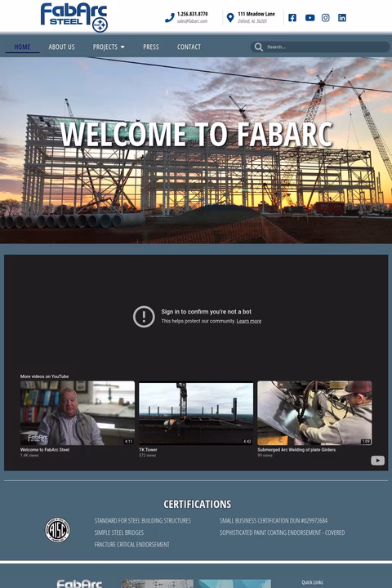Image resolution: width=392 pixels, height=588 pixels.
Task: Click the More videos on YouTube label
Action: (44, 376)
